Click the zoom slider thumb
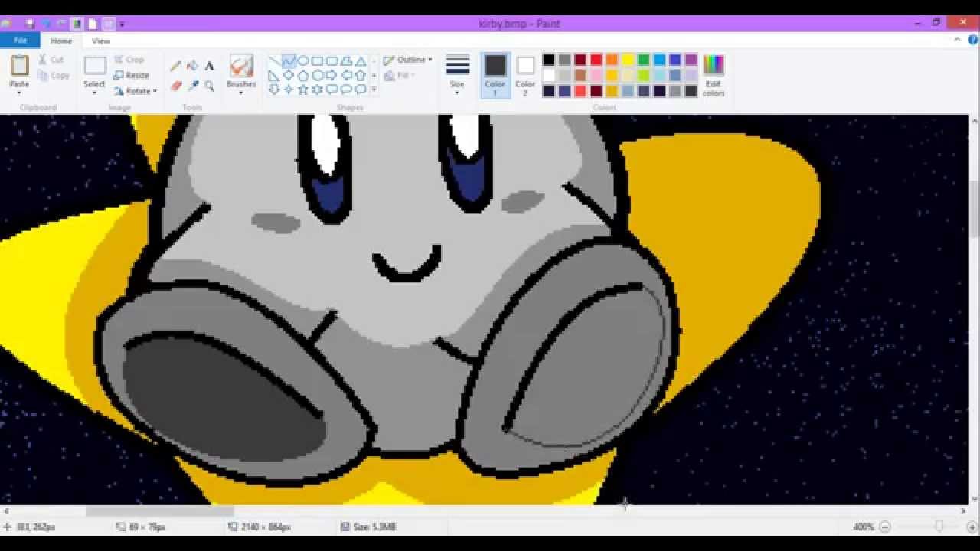Viewport: 980px width, 551px height. [x=939, y=527]
